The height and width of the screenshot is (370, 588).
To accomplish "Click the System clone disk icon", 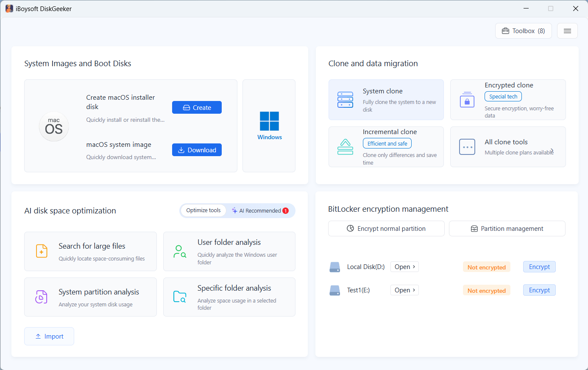I will (345, 100).
